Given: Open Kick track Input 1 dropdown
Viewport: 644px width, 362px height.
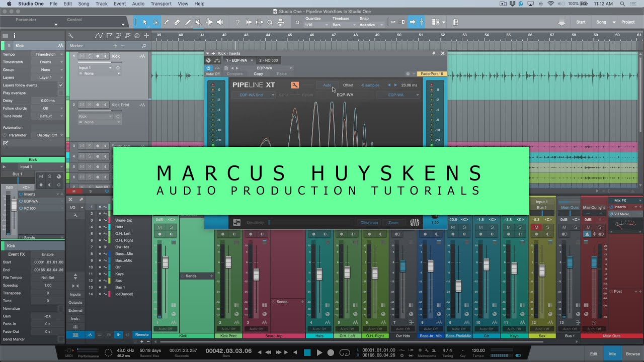Looking at the screenshot, I should pyautogui.click(x=95, y=67).
